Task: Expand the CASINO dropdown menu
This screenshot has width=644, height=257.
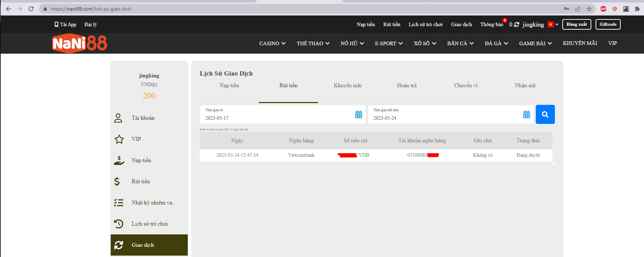Action: [x=272, y=43]
